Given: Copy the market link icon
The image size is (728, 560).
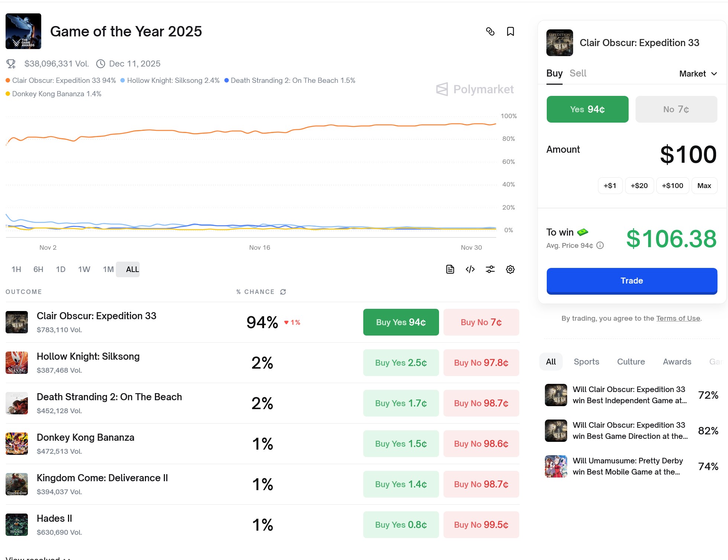Looking at the screenshot, I should click(490, 32).
